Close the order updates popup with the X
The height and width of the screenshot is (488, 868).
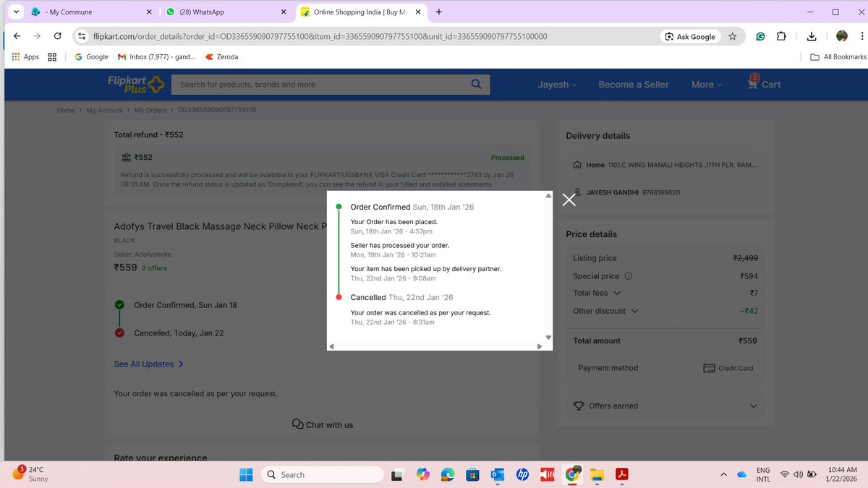tap(569, 200)
